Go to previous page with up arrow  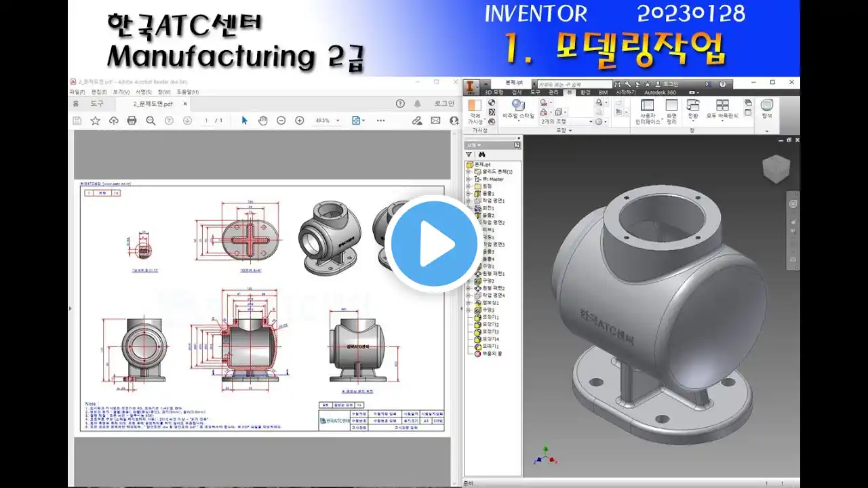click(169, 121)
